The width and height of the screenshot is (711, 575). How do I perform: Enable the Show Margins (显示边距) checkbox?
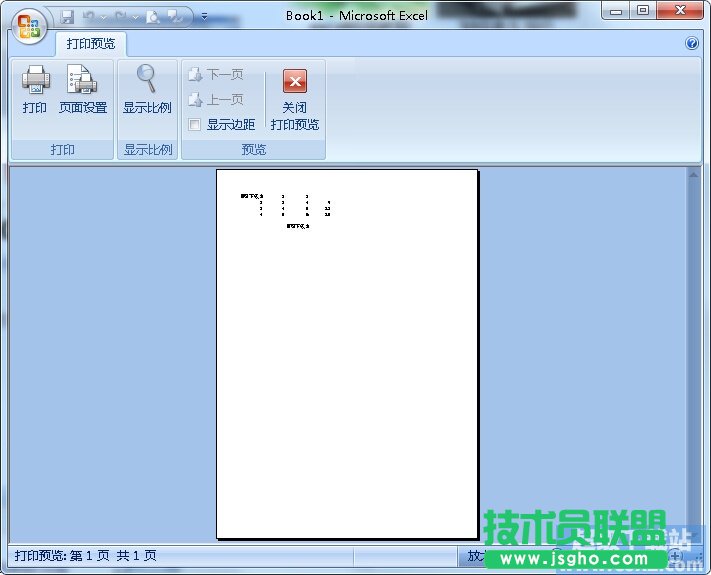tap(195, 125)
